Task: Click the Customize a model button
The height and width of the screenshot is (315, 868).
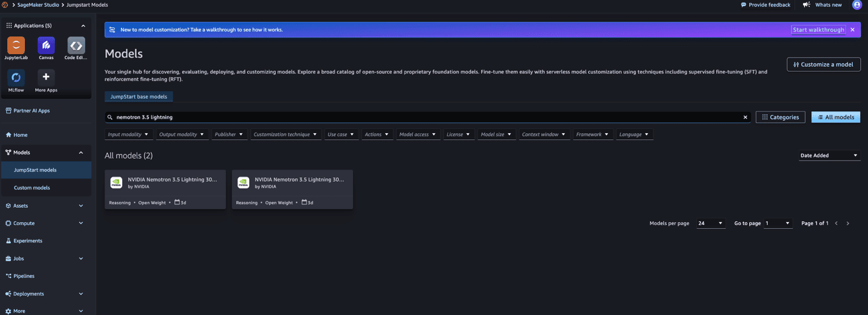Action: (x=824, y=64)
